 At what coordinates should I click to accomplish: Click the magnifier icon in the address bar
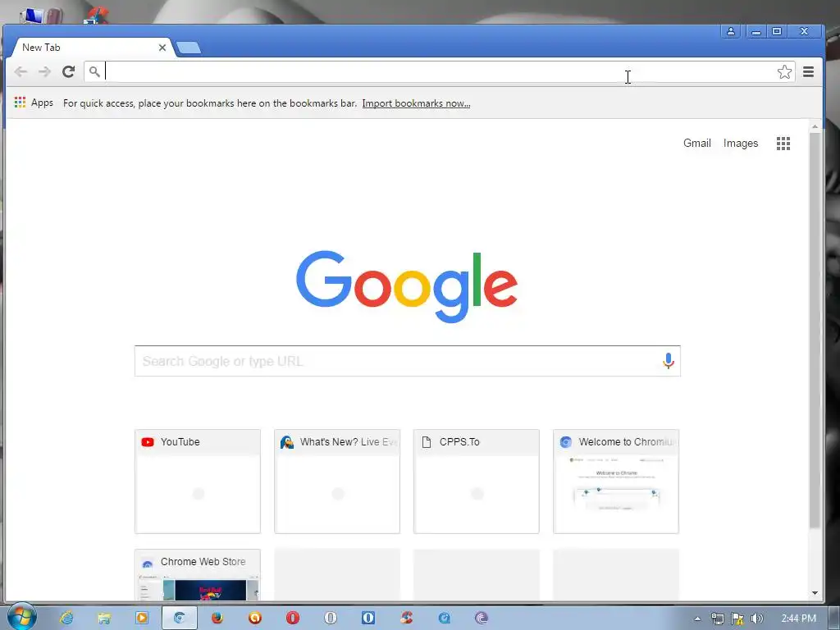click(94, 72)
